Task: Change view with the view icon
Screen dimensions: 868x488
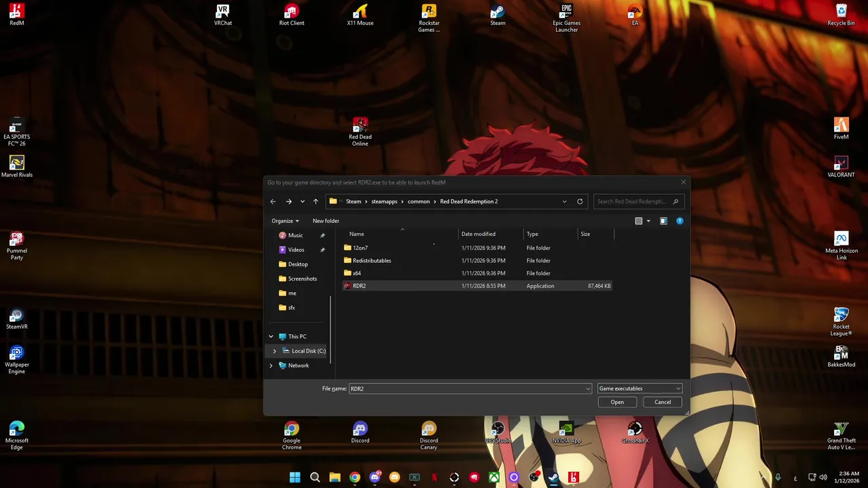Action: pyautogui.click(x=638, y=221)
